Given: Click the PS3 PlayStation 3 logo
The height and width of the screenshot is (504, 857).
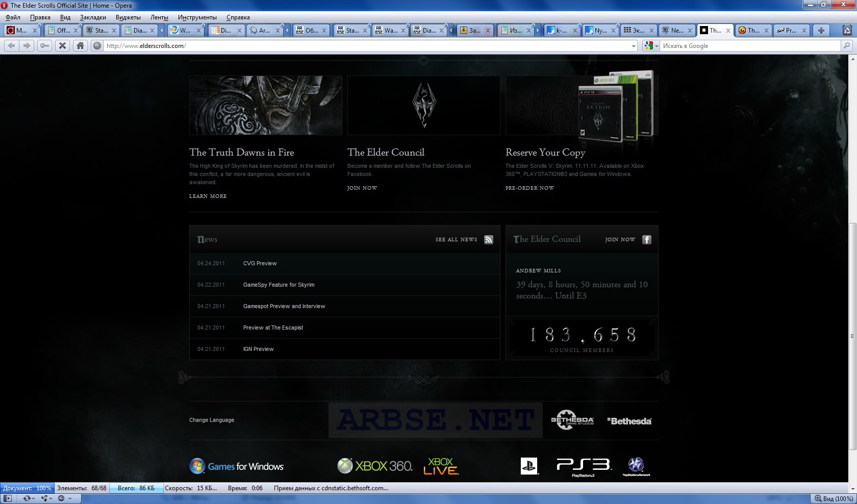Looking at the screenshot, I should 584,467.
